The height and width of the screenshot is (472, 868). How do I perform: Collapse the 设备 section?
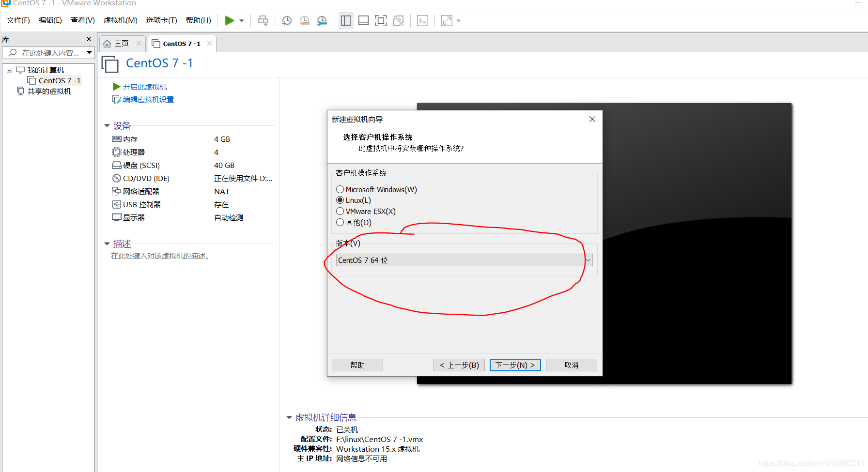click(107, 126)
